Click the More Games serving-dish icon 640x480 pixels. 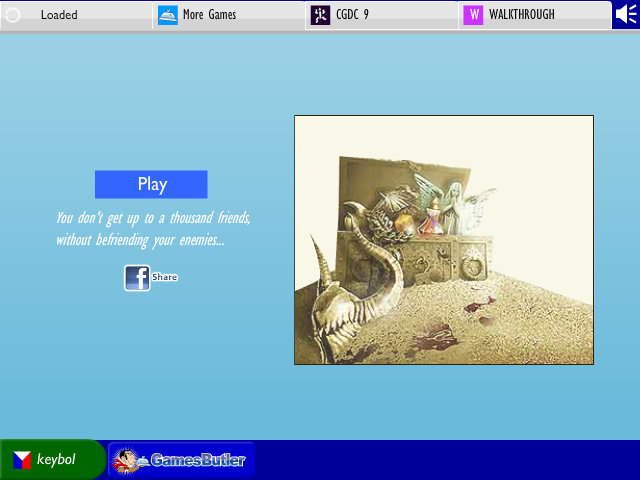tap(167, 15)
